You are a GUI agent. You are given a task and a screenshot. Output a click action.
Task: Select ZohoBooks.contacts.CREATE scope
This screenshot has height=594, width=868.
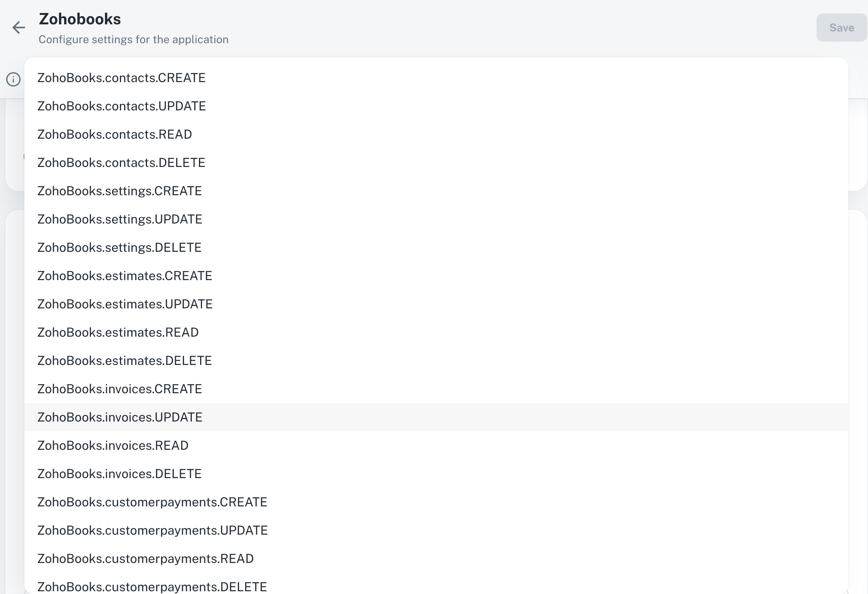pos(121,77)
